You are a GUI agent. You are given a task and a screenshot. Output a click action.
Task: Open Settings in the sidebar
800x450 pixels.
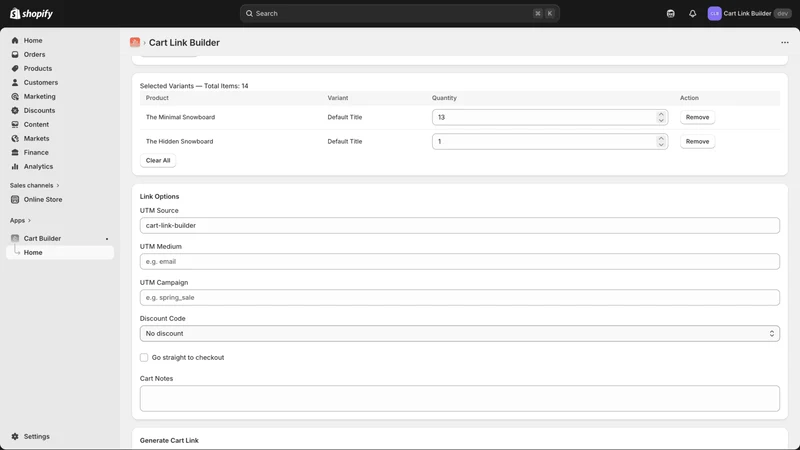36,436
